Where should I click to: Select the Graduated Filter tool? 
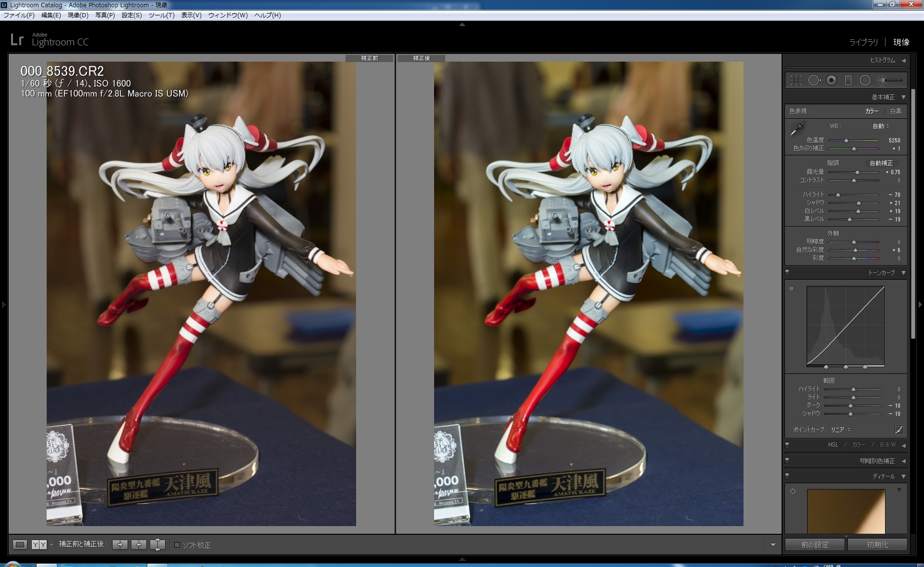pos(848,80)
